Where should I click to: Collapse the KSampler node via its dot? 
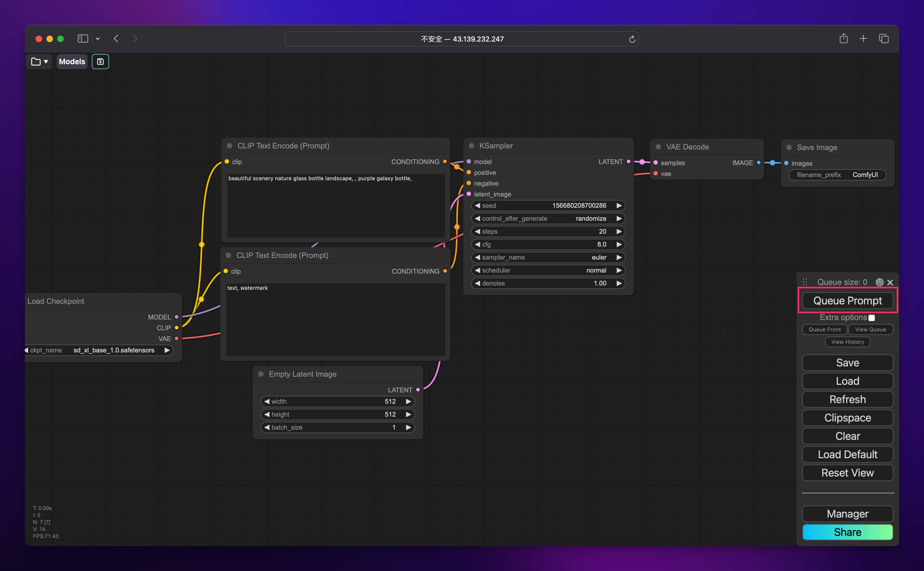pos(471,146)
